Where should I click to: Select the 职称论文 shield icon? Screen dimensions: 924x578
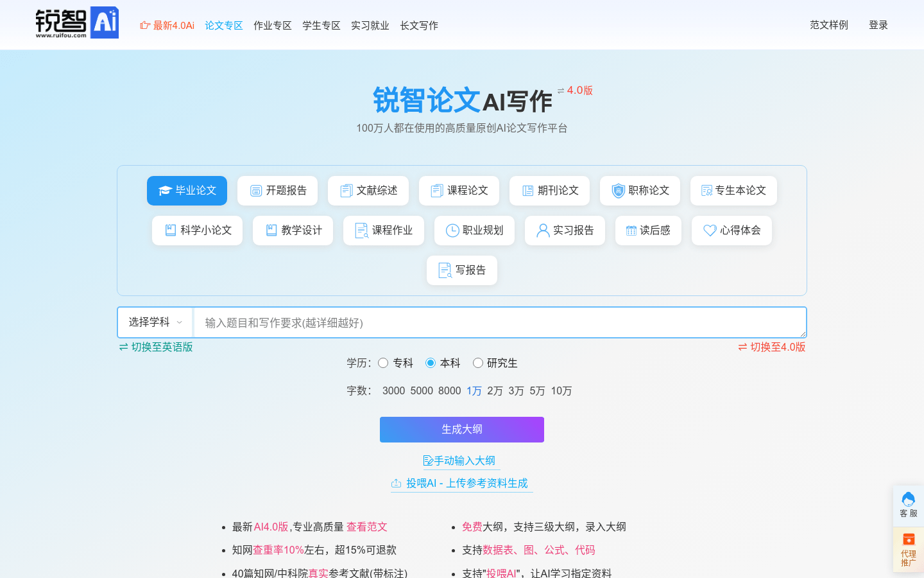[x=618, y=191]
